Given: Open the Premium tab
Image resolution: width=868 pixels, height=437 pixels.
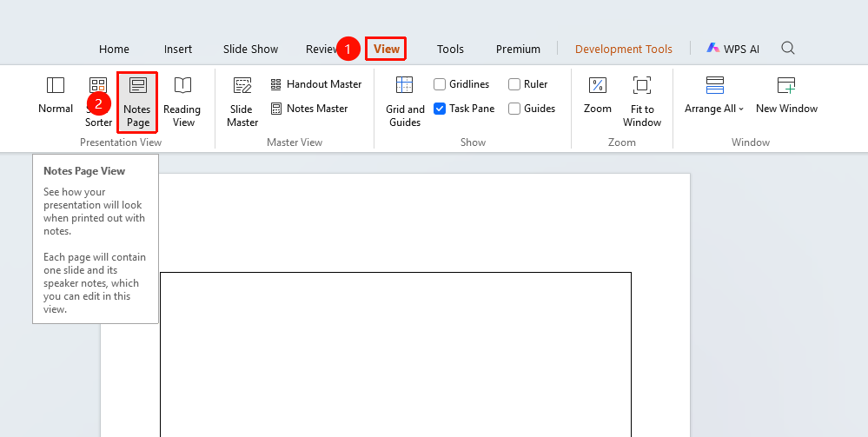Looking at the screenshot, I should pyautogui.click(x=518, y=49).
